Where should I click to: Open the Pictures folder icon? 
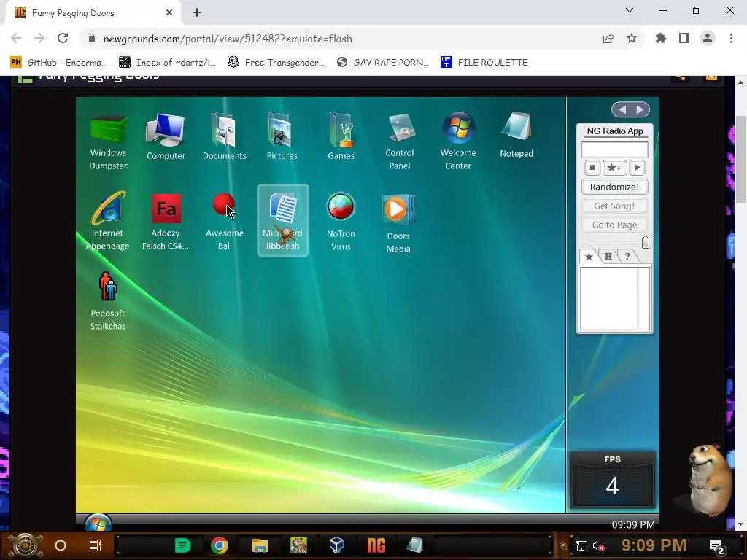click(282, 136)
